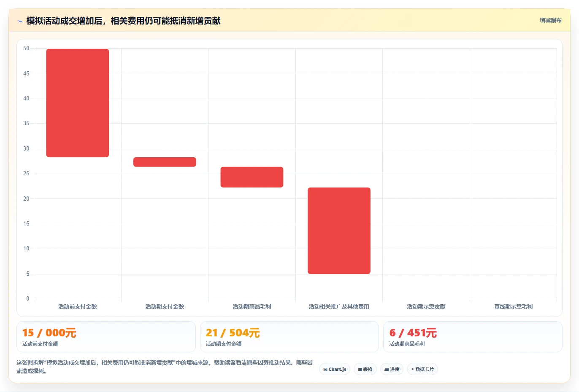Click y-axis tick label 25
The image size is (579, 392).
coord(26,174)
